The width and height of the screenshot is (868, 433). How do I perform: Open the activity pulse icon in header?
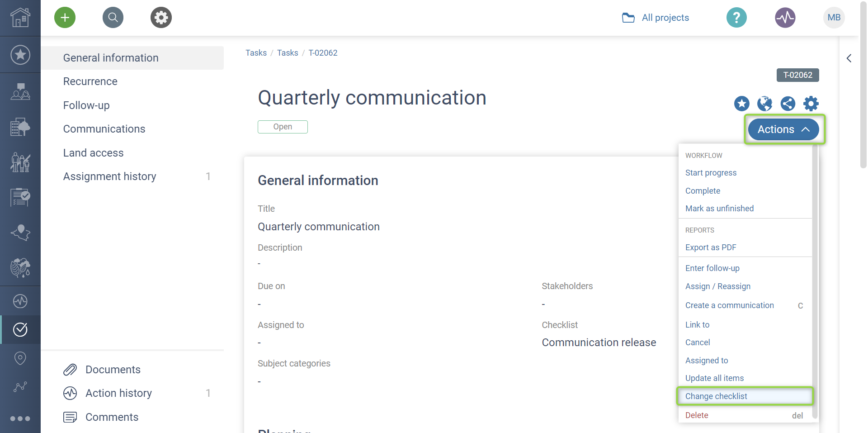coord(785,18)
